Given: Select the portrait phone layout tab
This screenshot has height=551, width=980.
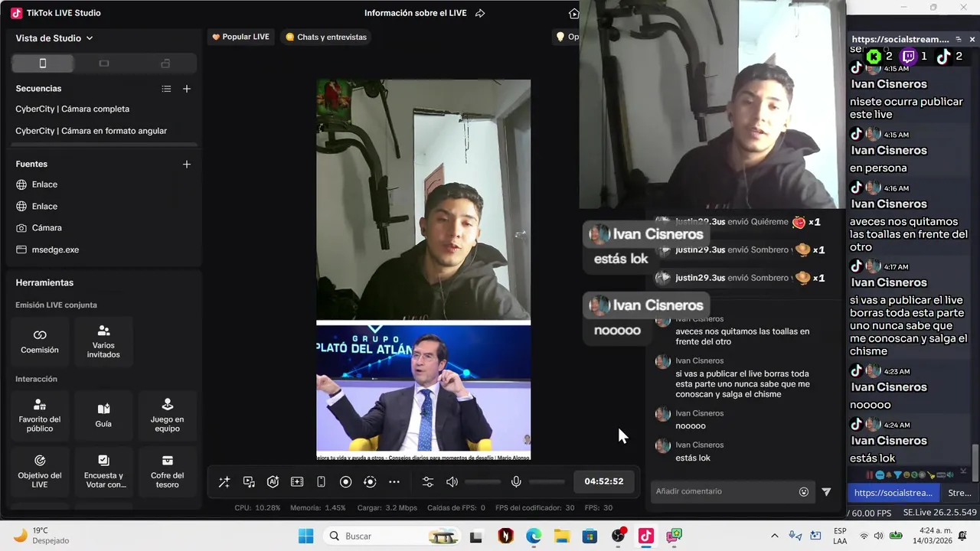Looking at the screenshot, I should (x=43, y=64).
